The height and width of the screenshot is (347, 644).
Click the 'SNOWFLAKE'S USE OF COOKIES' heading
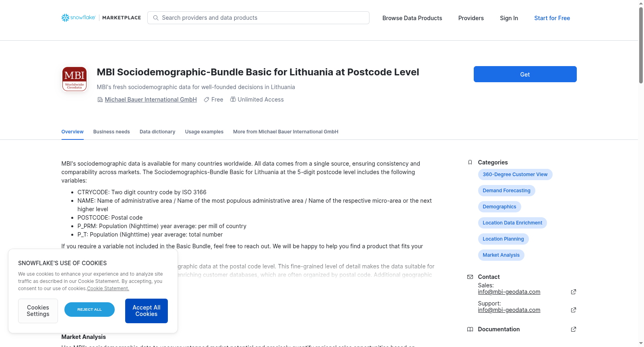pyautogui.click(x=62, y=263)
